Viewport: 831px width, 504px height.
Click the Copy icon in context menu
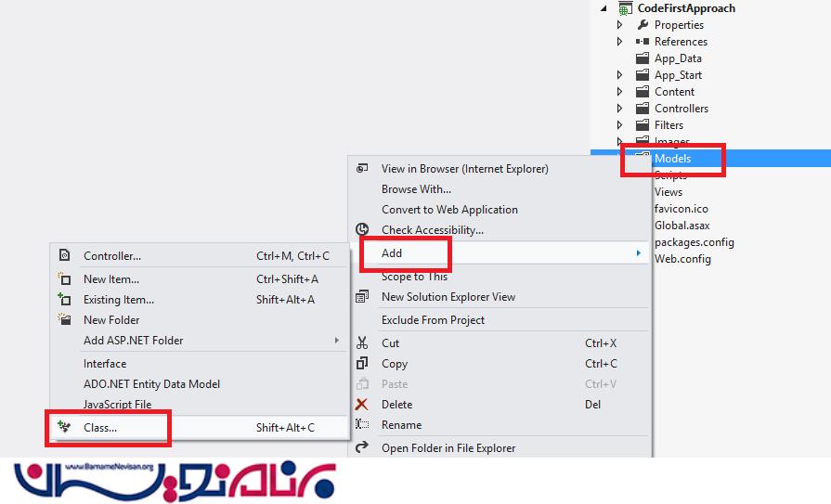[x=362, y=364]
